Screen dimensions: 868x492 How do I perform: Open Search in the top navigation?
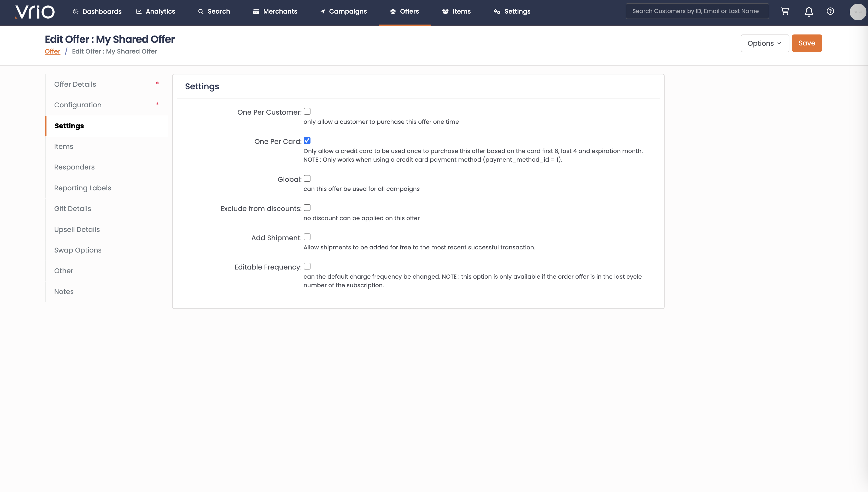click(214, 11)
